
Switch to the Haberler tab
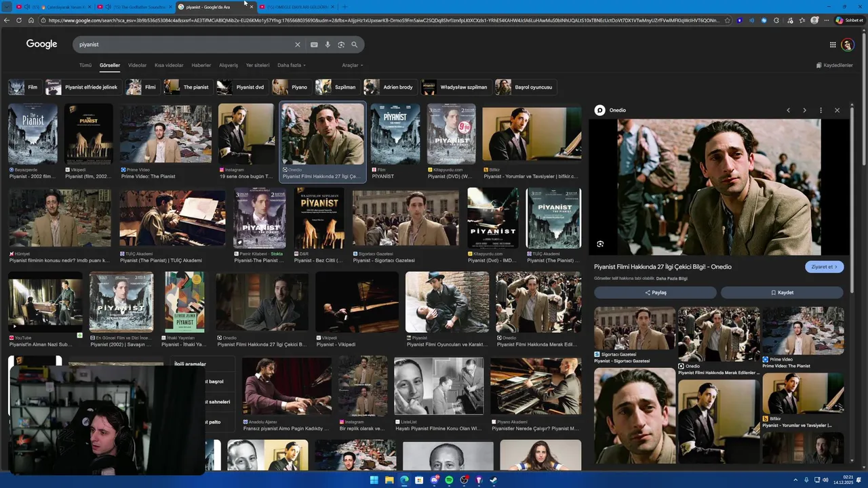(x=201, y=66)
